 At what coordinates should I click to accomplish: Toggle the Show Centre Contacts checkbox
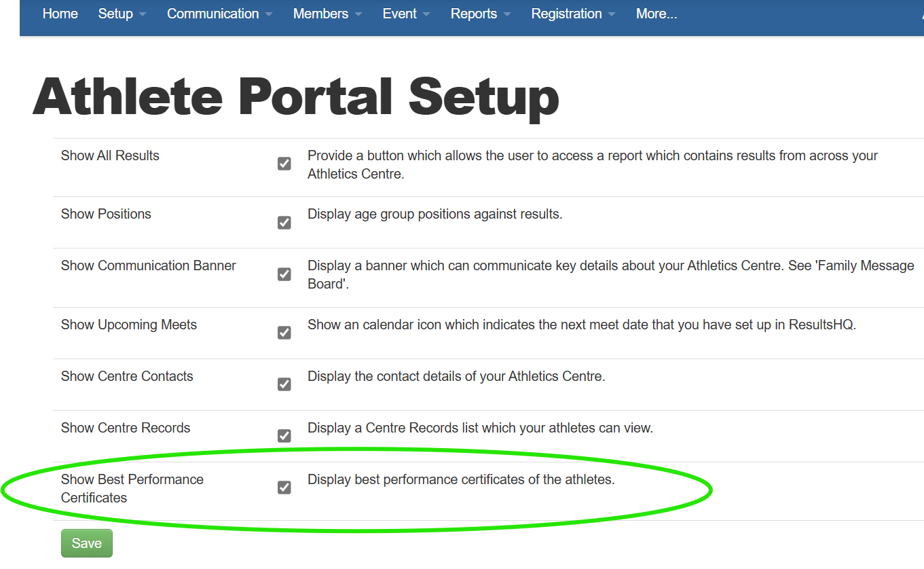pos(284,384)
